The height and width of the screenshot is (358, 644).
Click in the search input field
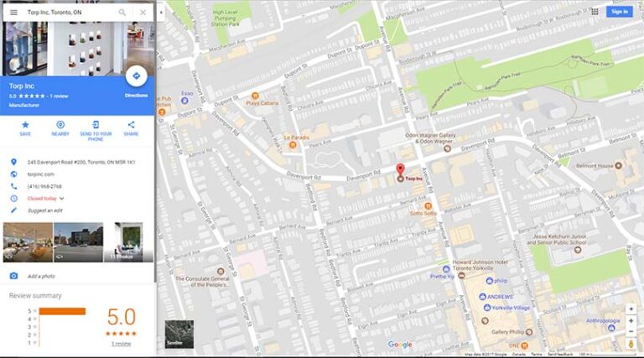coord(67,13)
